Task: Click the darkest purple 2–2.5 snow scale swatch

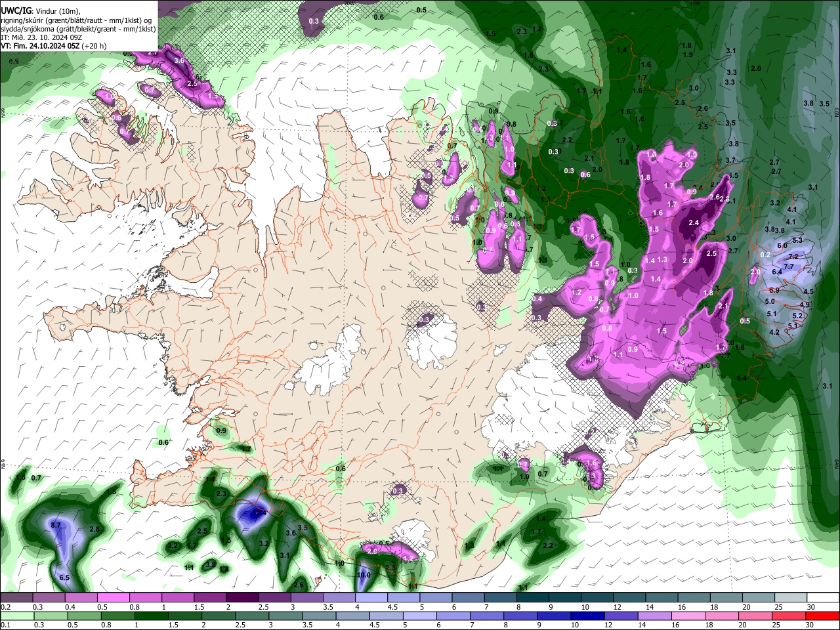Action: tap(242, 597)
